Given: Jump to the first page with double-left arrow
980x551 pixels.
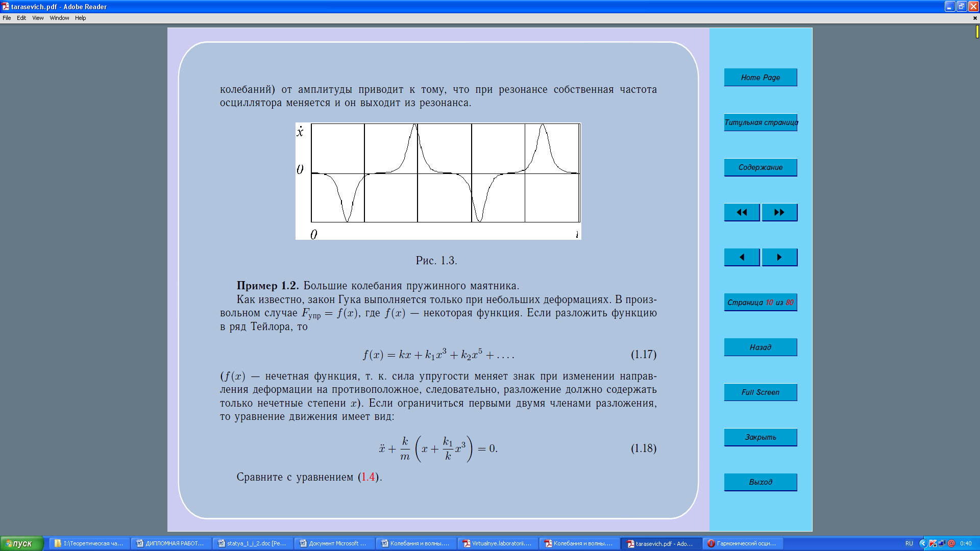Looking at the screenshot, I should point(742,212).
